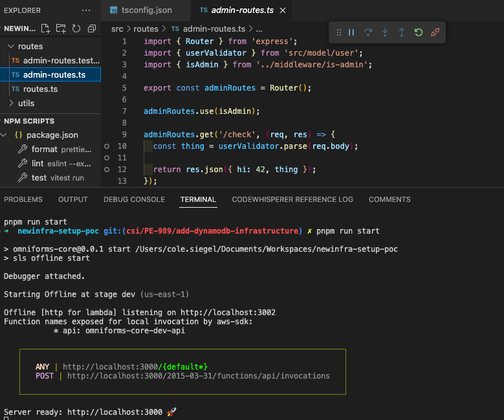Screen dimensions: 504x420
Task: Open Explorer more actions menu
Action: (86, 10)
